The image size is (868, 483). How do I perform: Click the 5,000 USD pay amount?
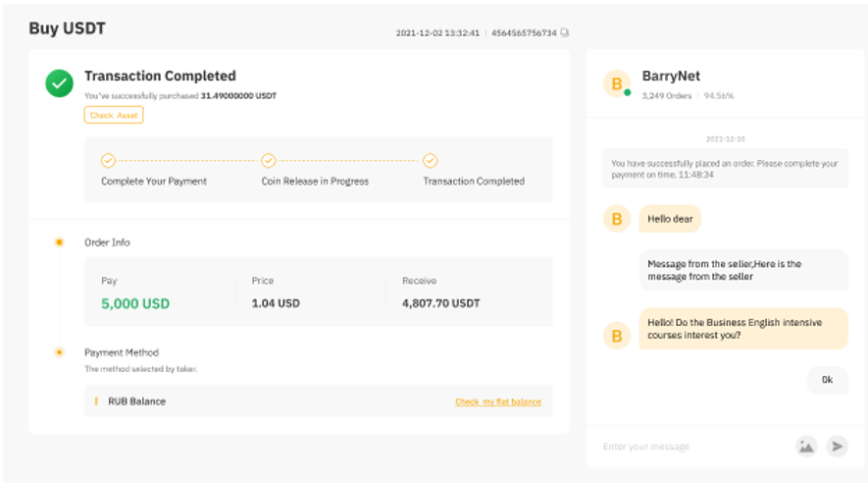click(135, 303)
